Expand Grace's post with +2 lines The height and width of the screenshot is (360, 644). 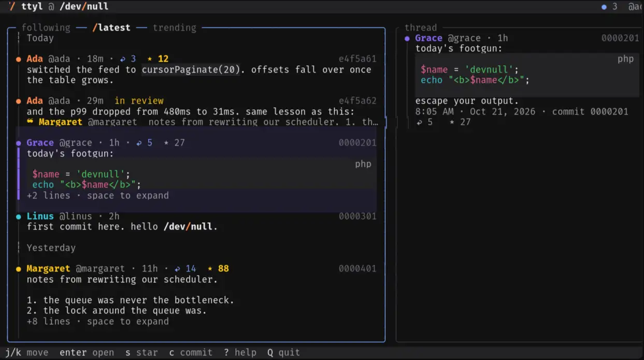coord(98,196)
